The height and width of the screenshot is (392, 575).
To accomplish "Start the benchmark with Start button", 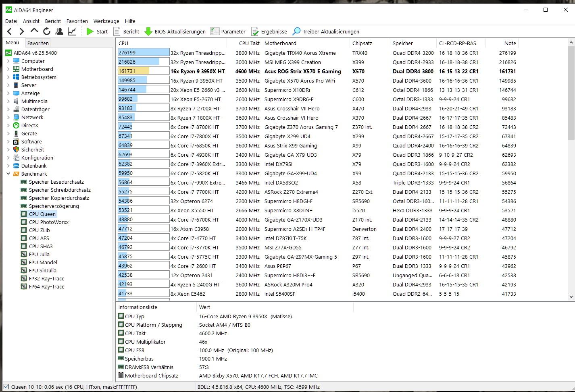I will [97, 31].
